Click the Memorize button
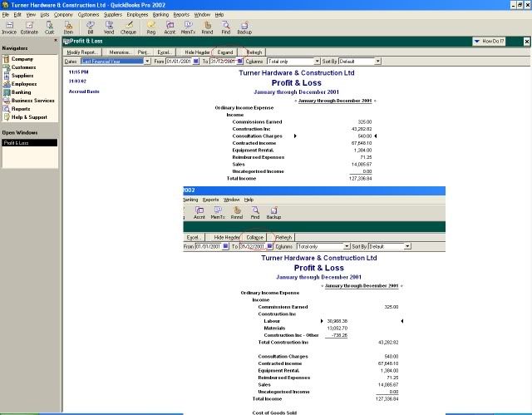The image size is (532, 415). (120, 52)
